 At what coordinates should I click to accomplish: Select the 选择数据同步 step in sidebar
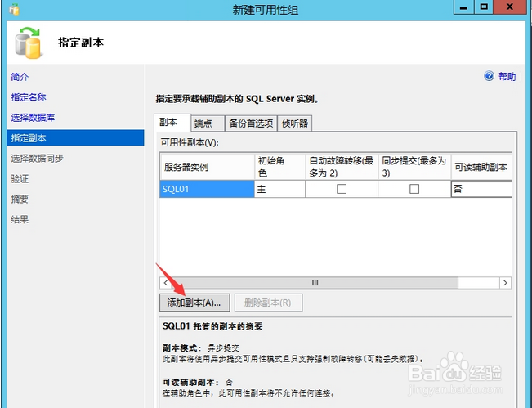pos(37,158)
